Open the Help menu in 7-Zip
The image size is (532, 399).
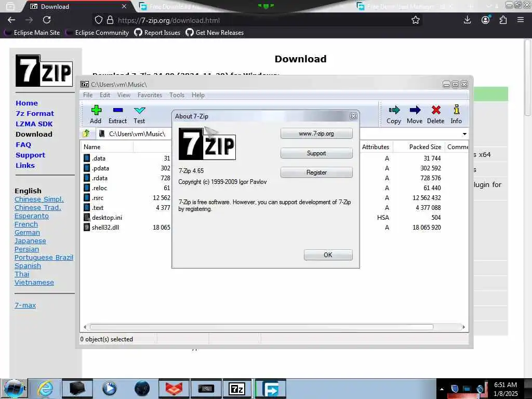coord(198,96)
